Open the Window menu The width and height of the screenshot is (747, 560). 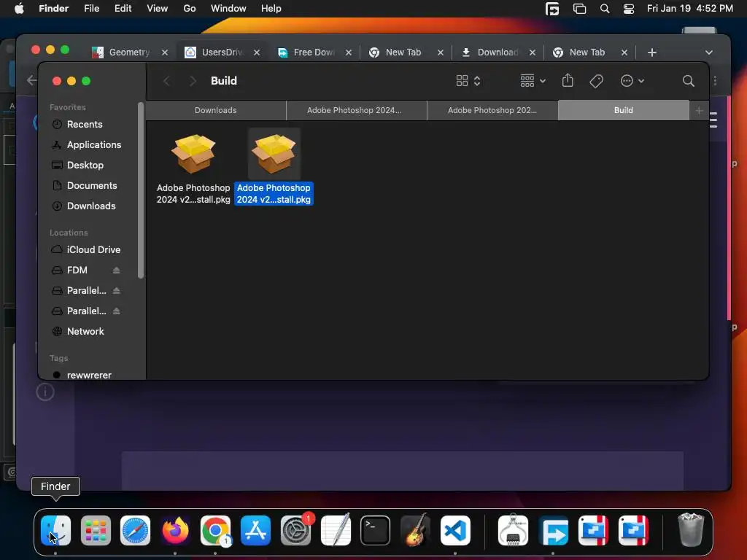pos(228,9)
